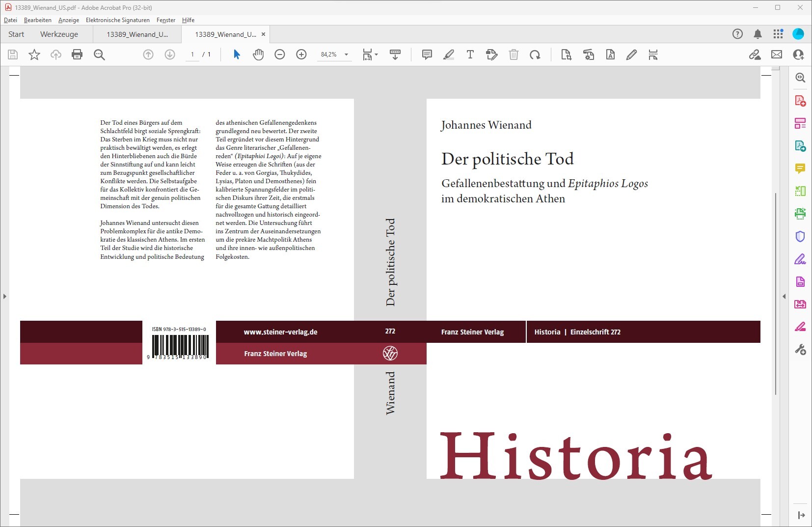Zoom in with the plus icon
Image resolution: width=812 pixels, height=527 pixels.
point(301,55)
